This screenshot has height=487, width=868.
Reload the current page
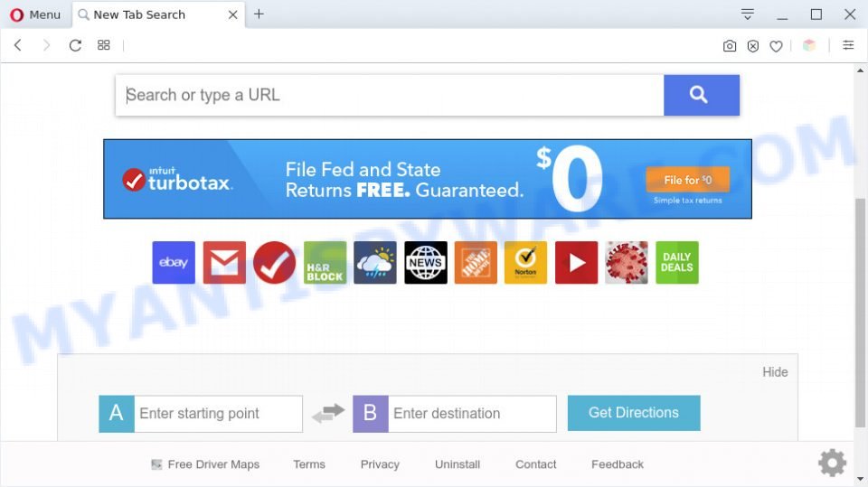coord(75,45)
